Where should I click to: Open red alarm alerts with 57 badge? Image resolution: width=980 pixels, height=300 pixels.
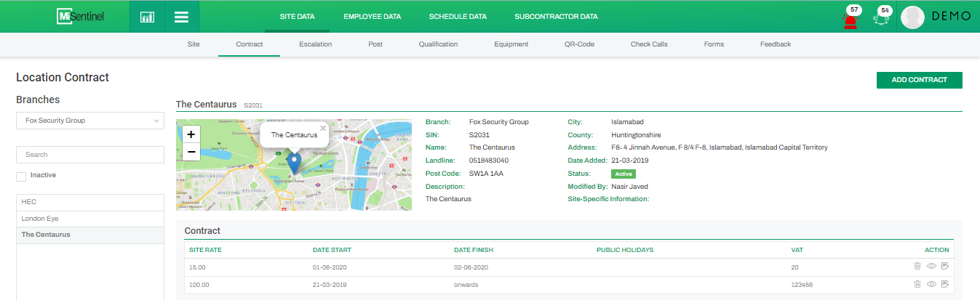[x=850, y=20]
